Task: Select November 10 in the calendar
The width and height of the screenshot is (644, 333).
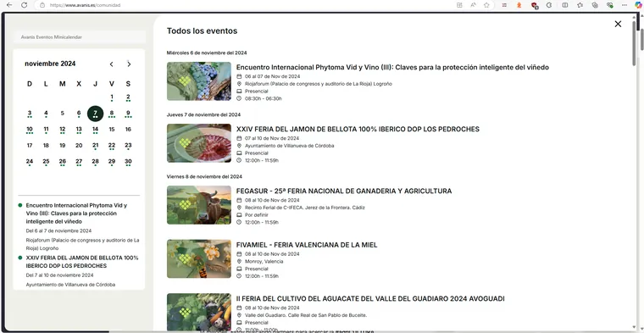Action: 30,130
